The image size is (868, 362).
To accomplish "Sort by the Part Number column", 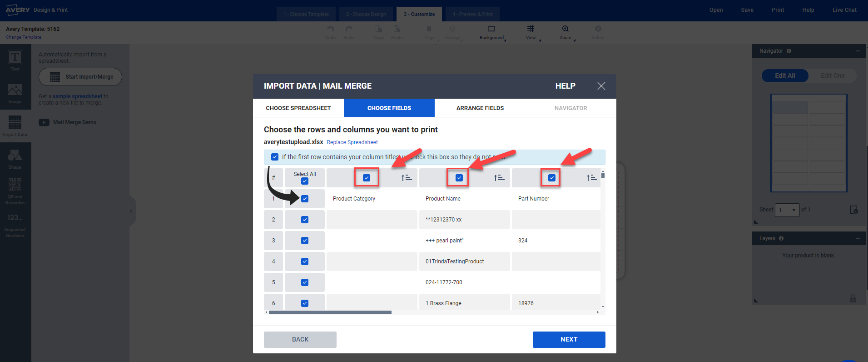I will 591,178.
